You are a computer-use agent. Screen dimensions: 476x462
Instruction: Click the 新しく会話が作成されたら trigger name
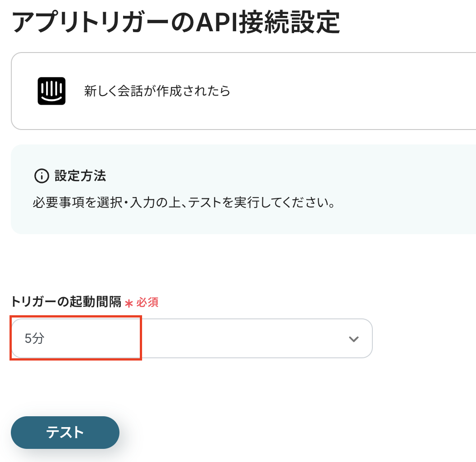[157, 91]
